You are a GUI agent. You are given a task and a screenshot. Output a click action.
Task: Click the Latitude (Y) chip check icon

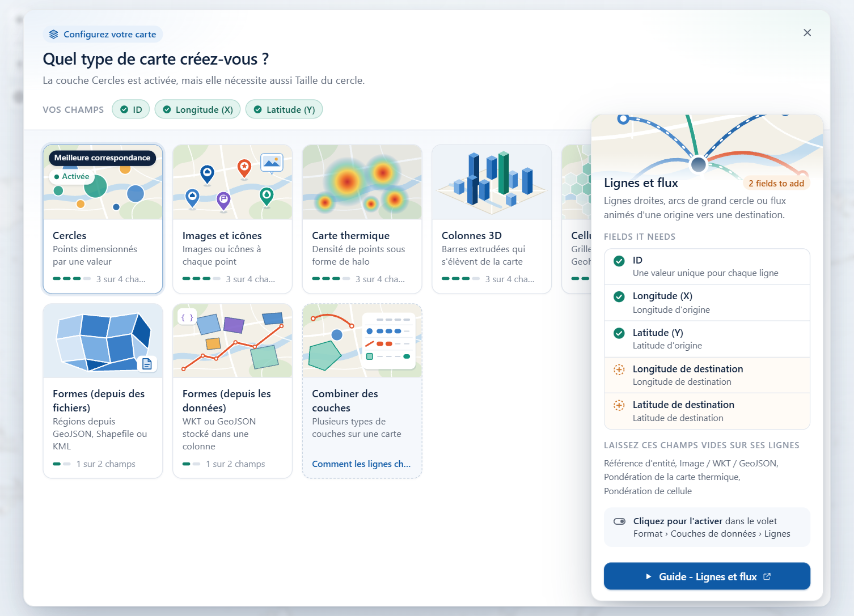[257, 109]
